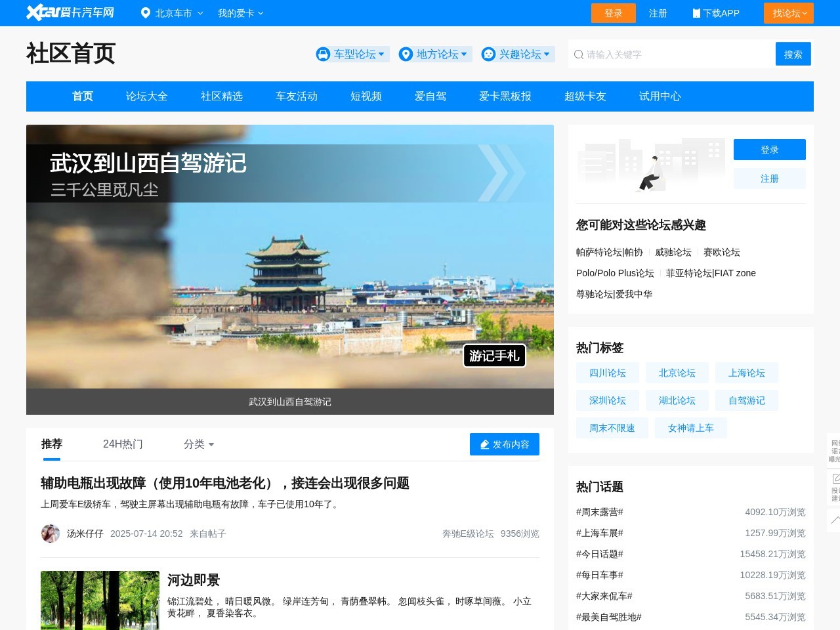This screenshot has height=630, width=840.
Task: Click the location pin icon beside 北京车市
Action: click(x=146, y=13)
